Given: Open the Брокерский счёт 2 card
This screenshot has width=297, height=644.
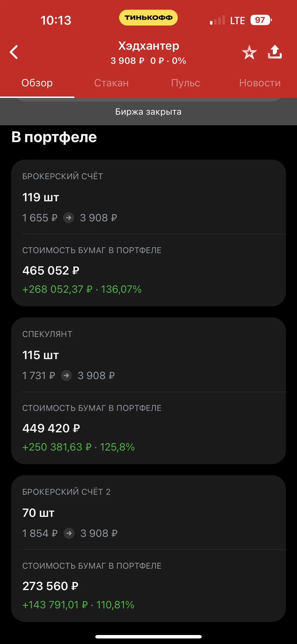Looking at the screenshot, I should point(148,548).
